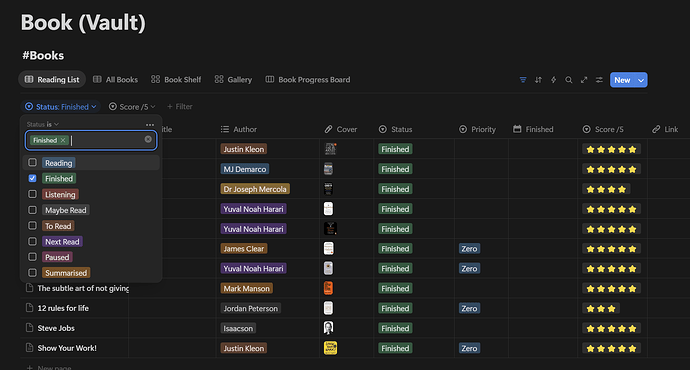
Task: Expand the Score /5 filter dropdown
Action: point(132,106)
